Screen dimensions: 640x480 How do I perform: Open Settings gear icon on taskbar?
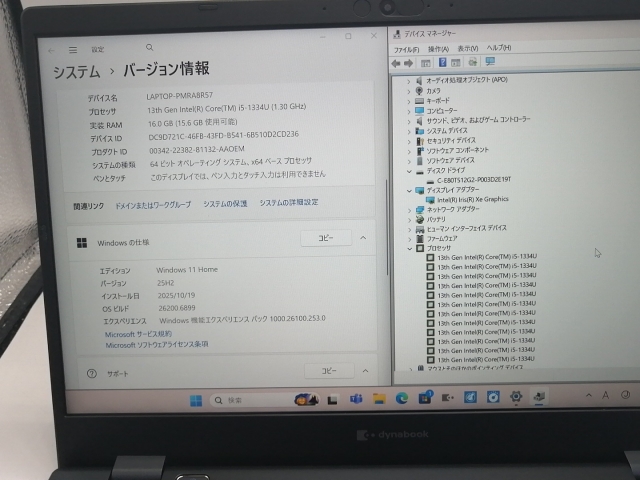point(516,396)
